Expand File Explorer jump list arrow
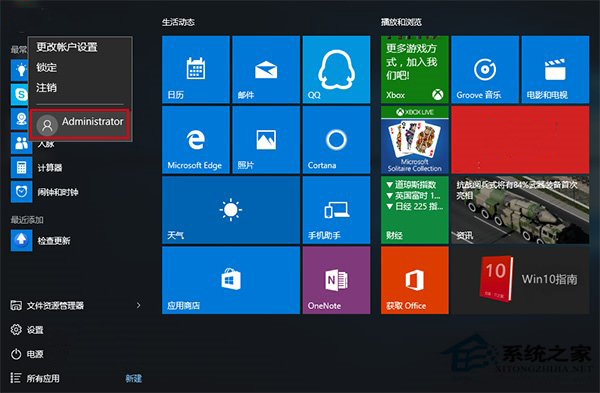Image resolution: width=600 pixels, height=393 pixels. (139, 305)
